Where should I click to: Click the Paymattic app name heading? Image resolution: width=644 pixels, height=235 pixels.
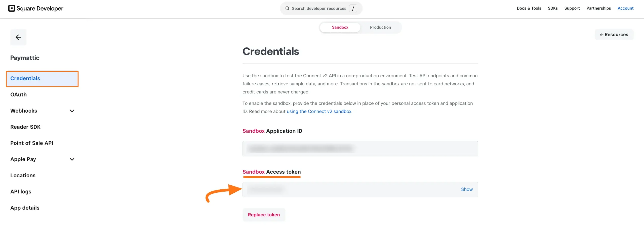tap(25, 58)
